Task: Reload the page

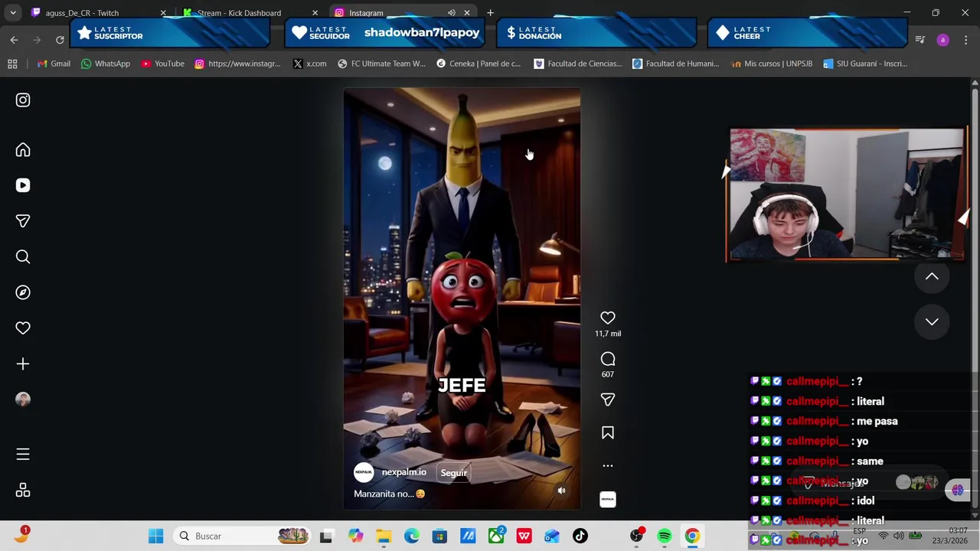Action: (60, 40)
